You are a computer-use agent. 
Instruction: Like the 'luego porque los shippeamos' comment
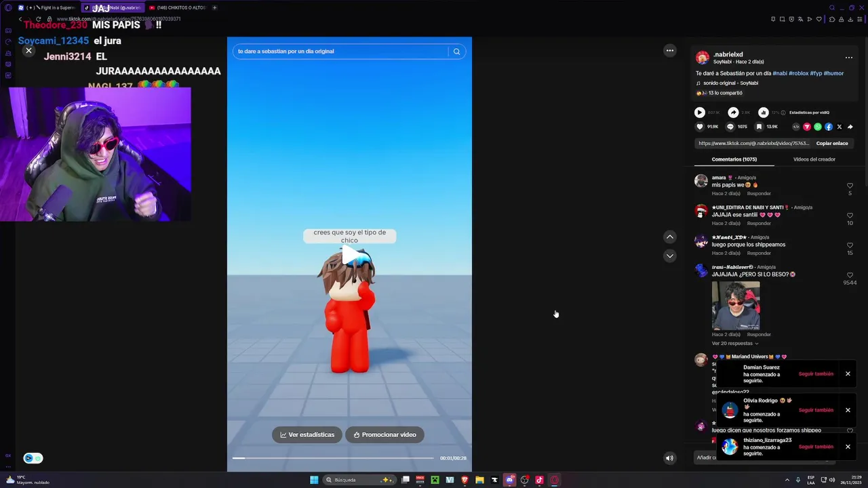point(850,245)
